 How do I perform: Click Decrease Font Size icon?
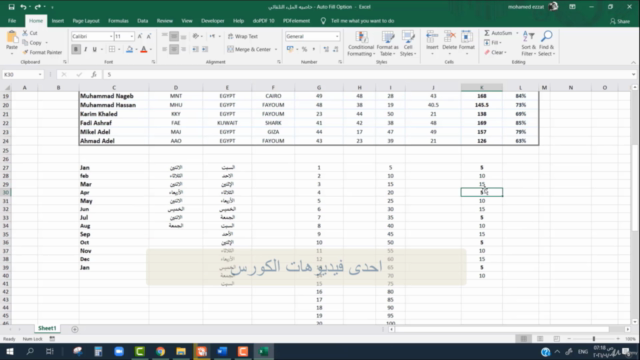point(149,36)
